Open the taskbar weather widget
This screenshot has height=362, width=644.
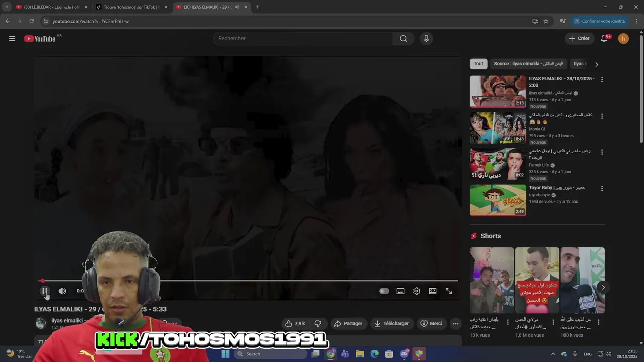(x=20, y=354)
